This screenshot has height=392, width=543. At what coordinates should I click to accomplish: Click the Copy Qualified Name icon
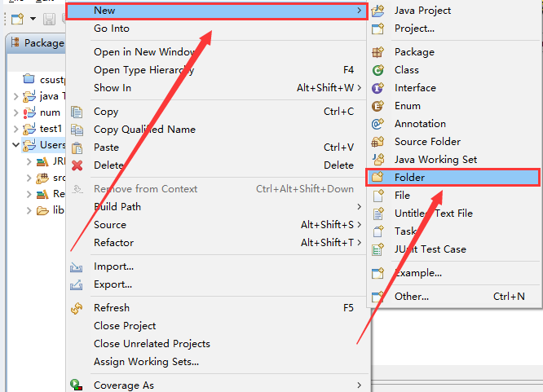[x=77, y=130]
